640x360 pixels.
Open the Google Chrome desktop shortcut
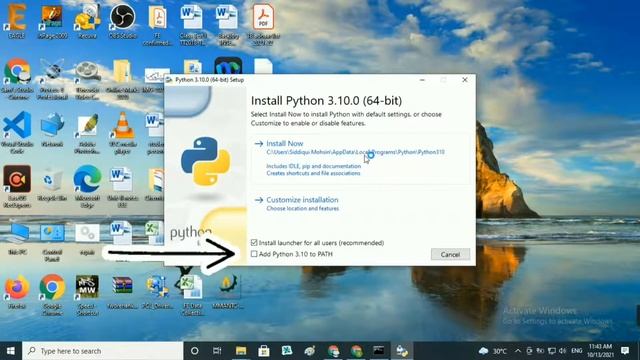click(x=52, y=295)
